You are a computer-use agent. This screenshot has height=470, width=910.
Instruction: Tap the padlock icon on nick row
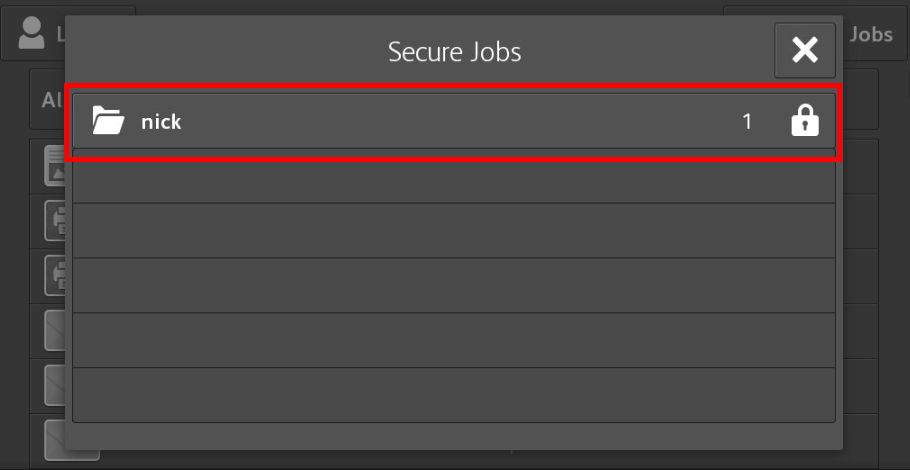point(805,121)
